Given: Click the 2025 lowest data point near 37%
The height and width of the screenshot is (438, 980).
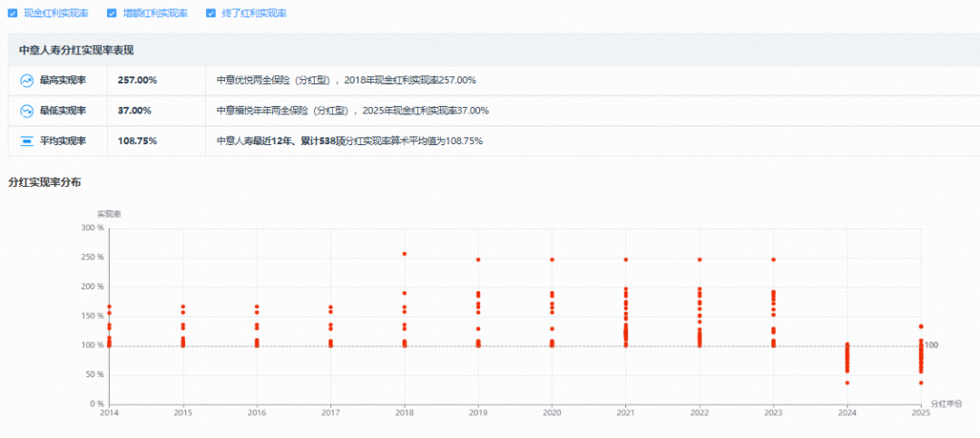Looking at the screenshot, I should point(921,383).
